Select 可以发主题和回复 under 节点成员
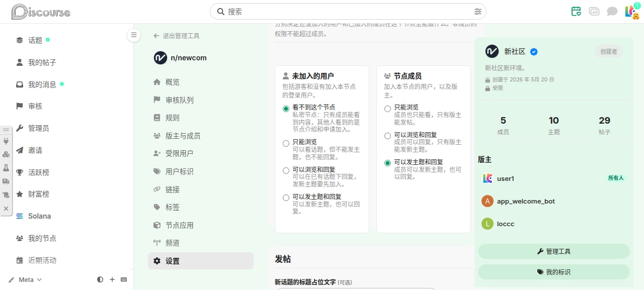Viewport: 644px width, 290px height. click(387, 163)
